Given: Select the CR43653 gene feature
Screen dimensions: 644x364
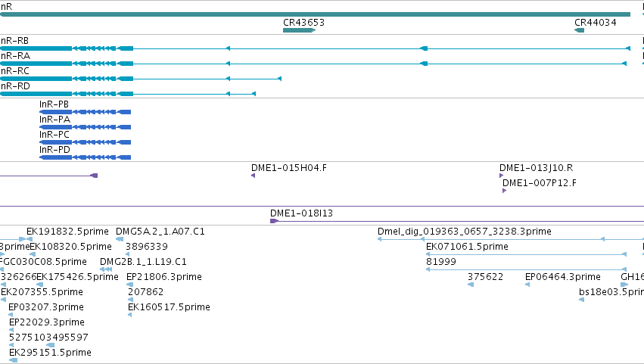Looking at the screenshot, I should [299, 30].
